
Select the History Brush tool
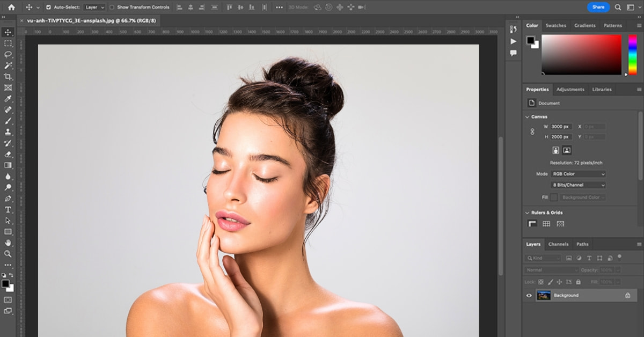(8, 143)
